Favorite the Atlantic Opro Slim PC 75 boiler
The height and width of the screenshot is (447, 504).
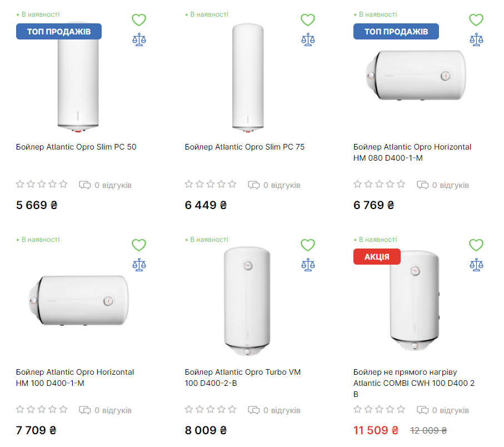coord(308,20)
